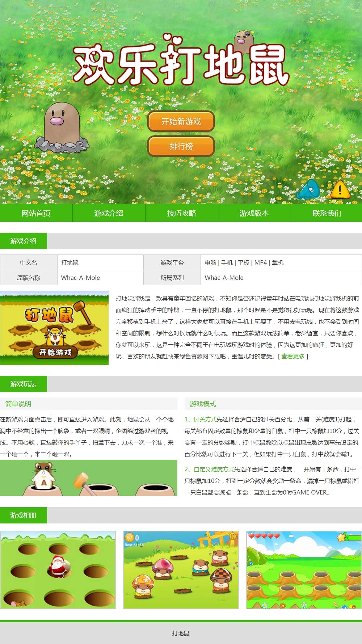This screenshot has height=644, width=362.
Task: Click the yellow warning triangle icon
Action: tap(340, 189)
